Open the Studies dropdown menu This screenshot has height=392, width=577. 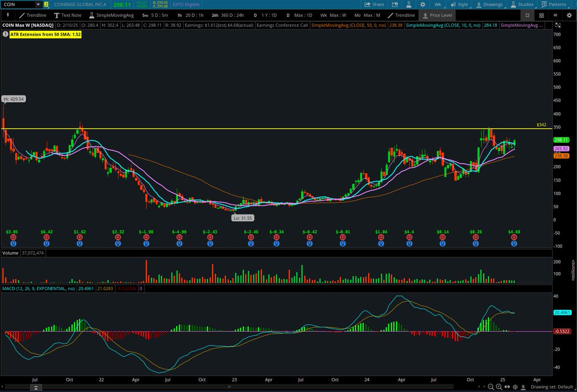[x=522, y=4]
